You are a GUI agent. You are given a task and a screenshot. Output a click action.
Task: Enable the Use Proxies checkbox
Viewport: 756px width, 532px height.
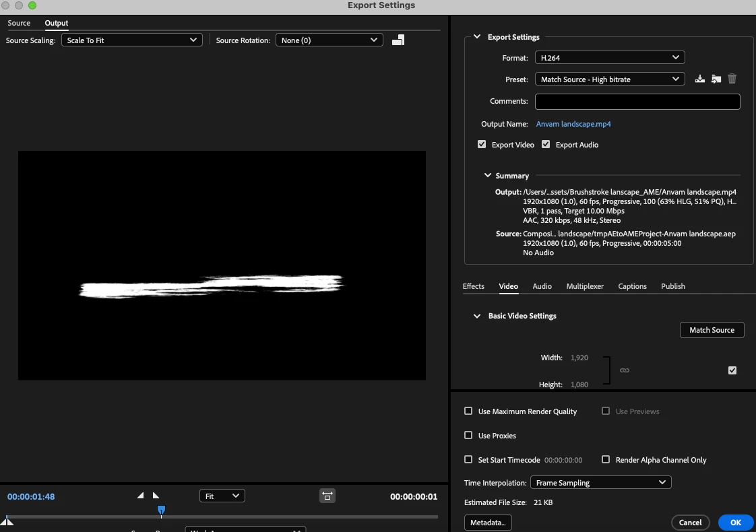pos(468,435)
